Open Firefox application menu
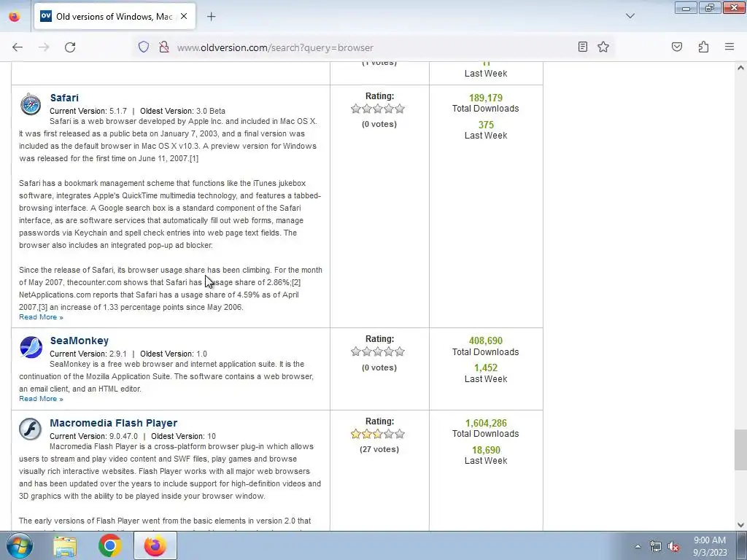The height and width of the screenshot is (560, 747). tap(729, 47)
